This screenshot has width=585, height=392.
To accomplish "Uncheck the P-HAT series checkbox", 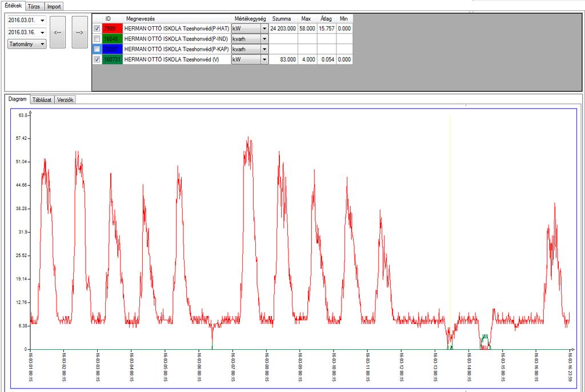I will pyautogui.click(x=97, y=29).
